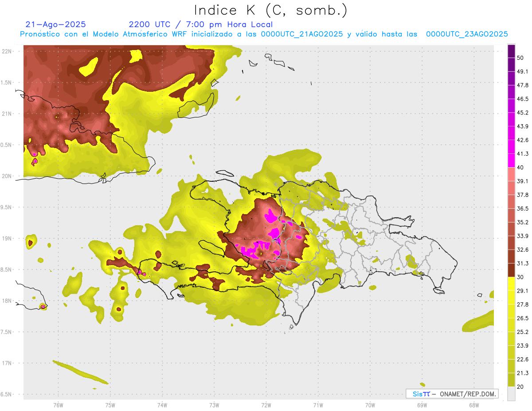This screenshot has width=532, height=411.
Task: Click the olive legend band between 20 and 21.3
Action: pos(511,380)
